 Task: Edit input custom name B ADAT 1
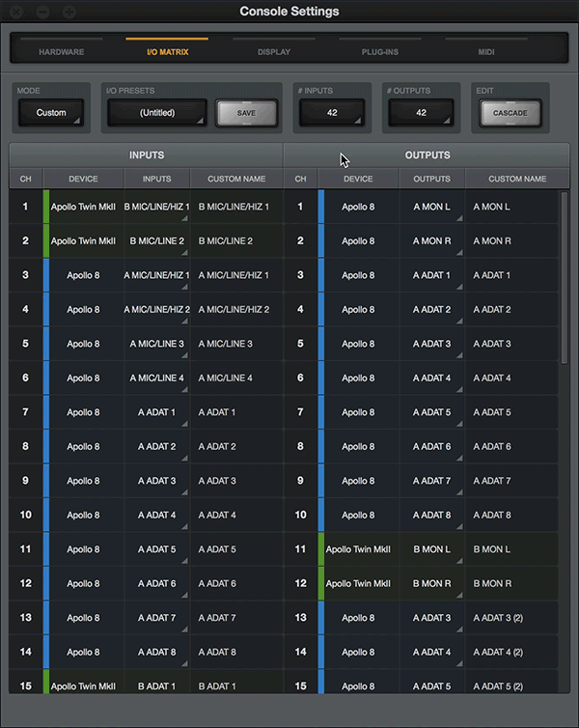click(x=236, y=684)
